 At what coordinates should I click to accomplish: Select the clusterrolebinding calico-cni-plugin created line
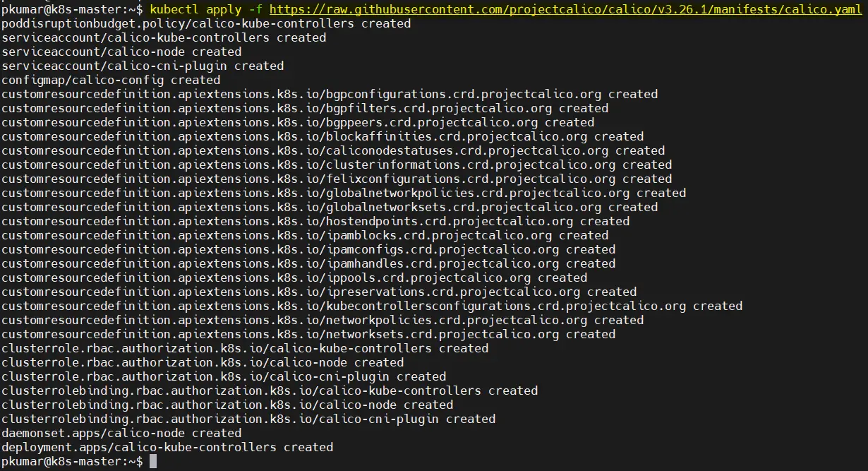tap(248, 419)
